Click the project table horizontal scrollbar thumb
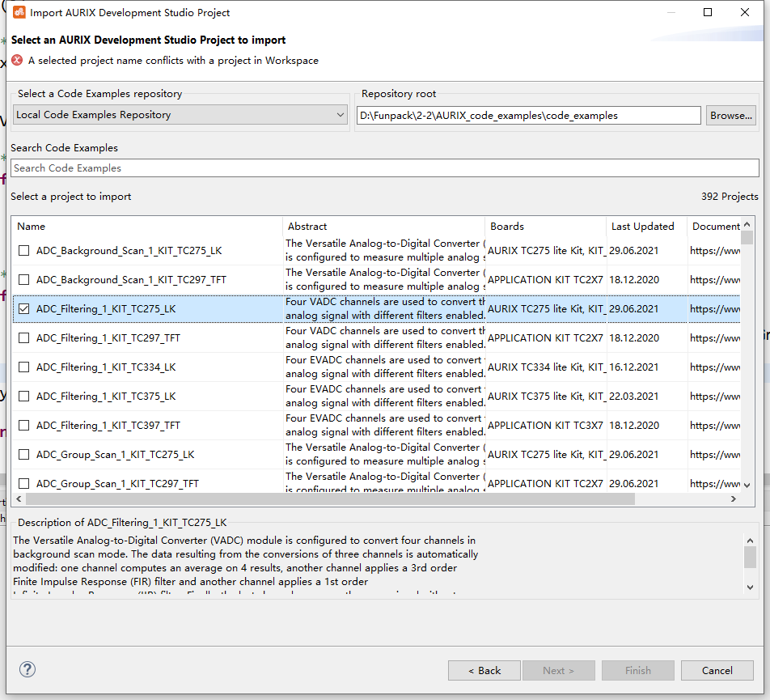The height and width of the screenshot is (700, 770). point(330,499)
